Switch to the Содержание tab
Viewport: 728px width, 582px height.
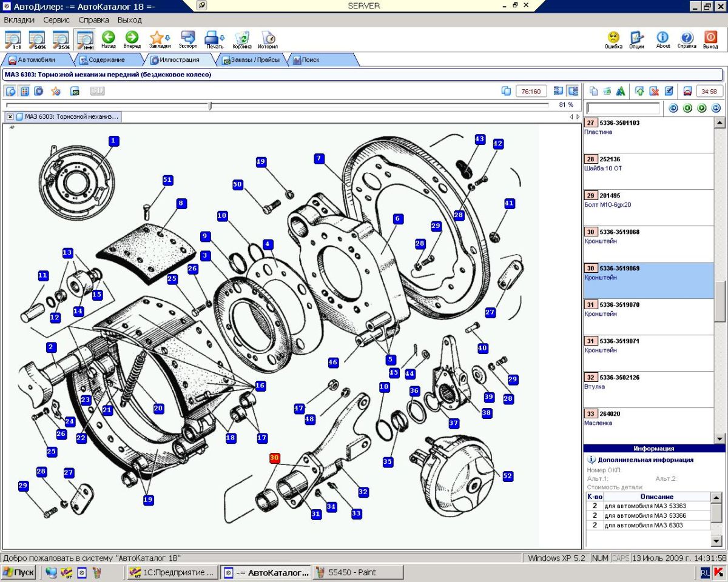tap(107, 60)
